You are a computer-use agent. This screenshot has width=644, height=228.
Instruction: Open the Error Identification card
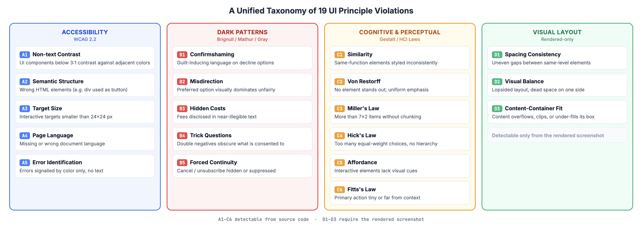point(85,166)
